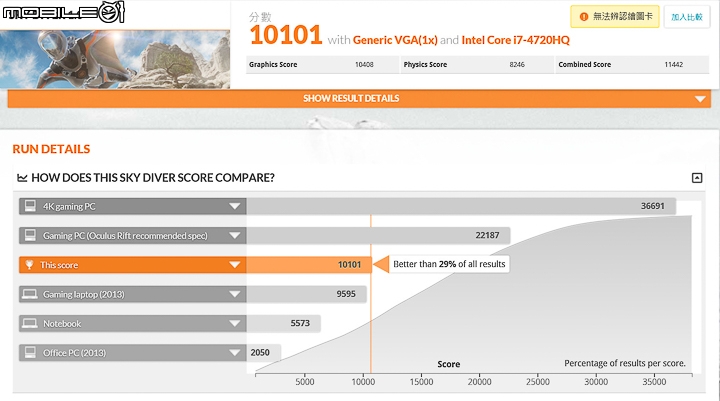The height and width of the screenshot is (401, 720).
Task: Expand the This score dropdown arrow
Action: coord(235,265)
